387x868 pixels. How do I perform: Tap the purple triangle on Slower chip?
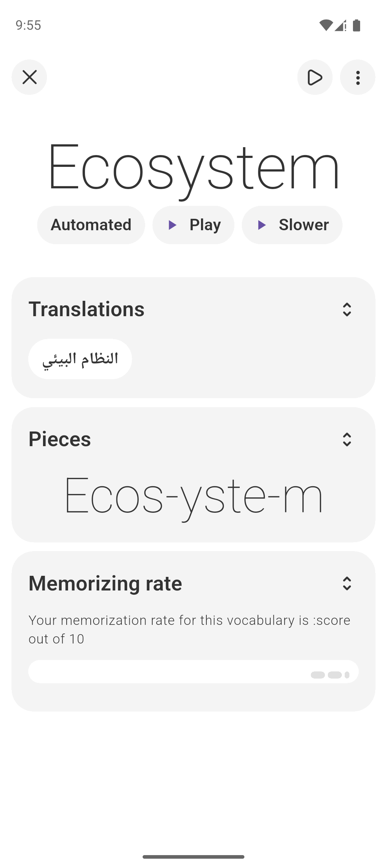point(262,225)
